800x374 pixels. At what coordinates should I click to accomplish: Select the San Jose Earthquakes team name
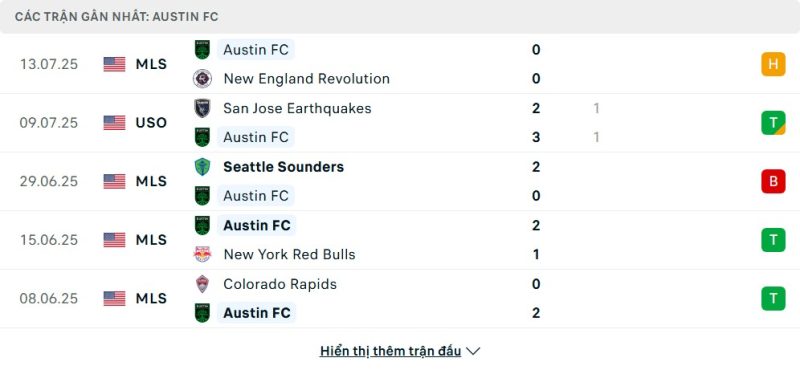pyautogui.click(x=297, y=108)
